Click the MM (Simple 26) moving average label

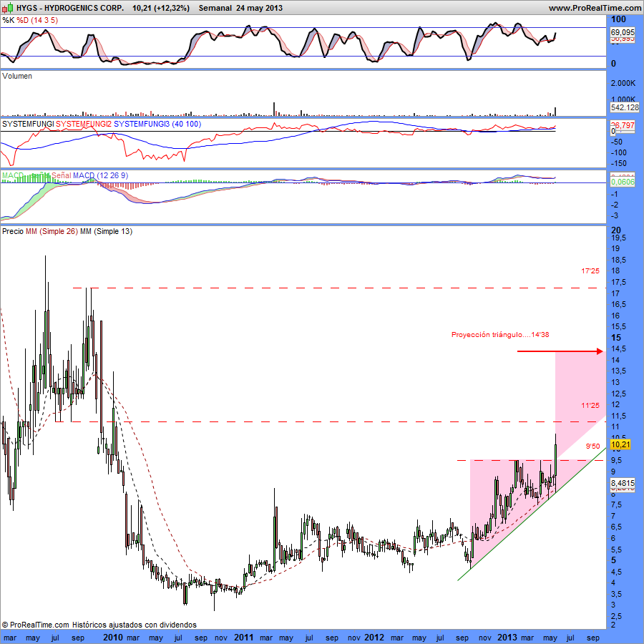(52, 231)
